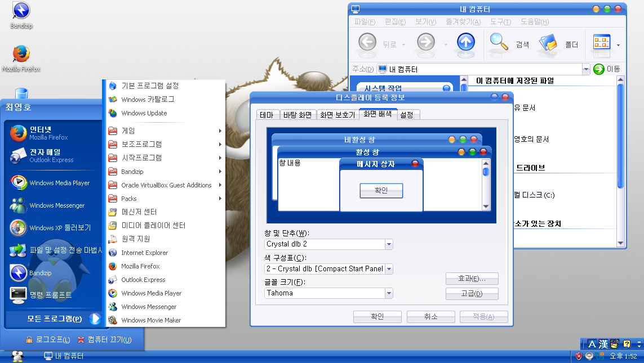The image size is (644, 363).
Task: Switch to the 바탕 화면 tab
Action: tap(297, 115)
